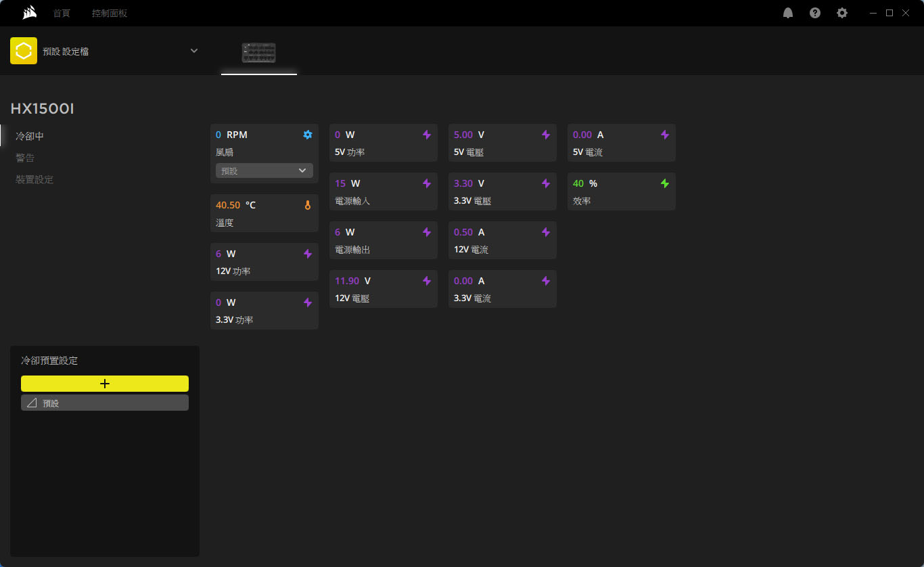924x567 pixels.
Task: Click the 11.90 V reading
Action: (353, 281)
